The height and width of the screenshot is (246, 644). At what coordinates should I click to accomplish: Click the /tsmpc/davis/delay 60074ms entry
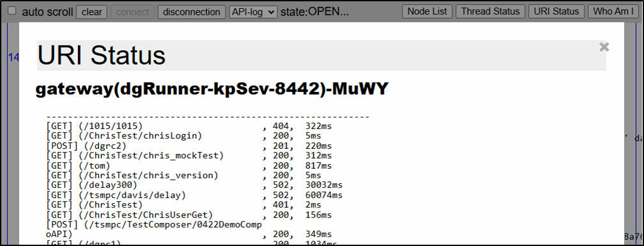coord(194,195)
